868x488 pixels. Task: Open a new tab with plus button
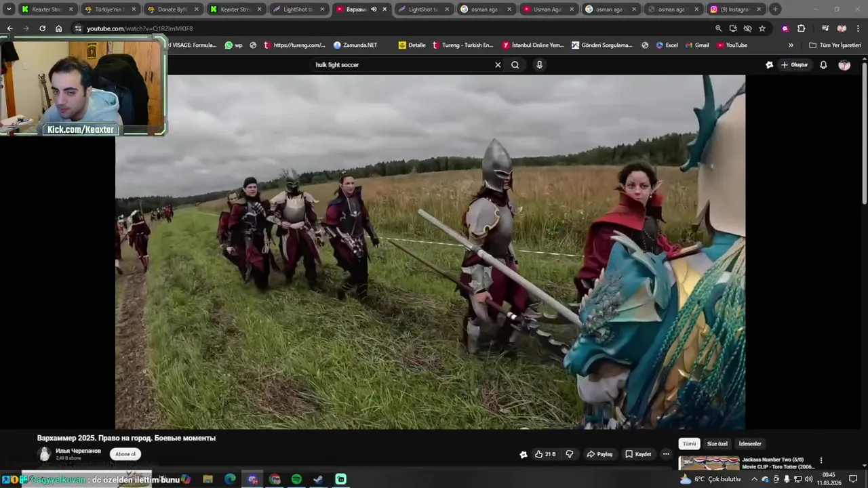pyautogui.click(x=775, y=9)
